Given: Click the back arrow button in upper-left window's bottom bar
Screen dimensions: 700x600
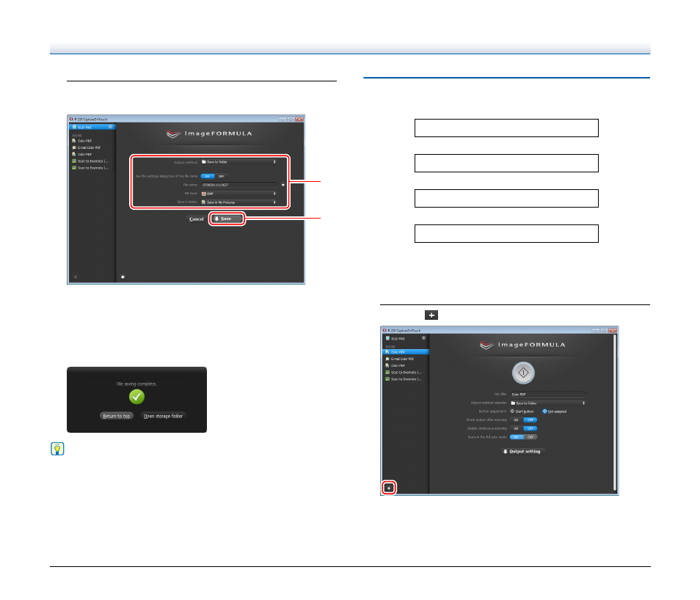Looking at the screenshot, I should coord(123,277).
